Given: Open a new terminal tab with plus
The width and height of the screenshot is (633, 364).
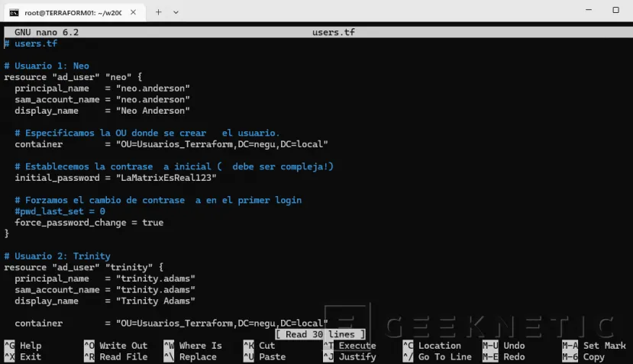Looking at the screenshot, I should click(x=159, y=12).
